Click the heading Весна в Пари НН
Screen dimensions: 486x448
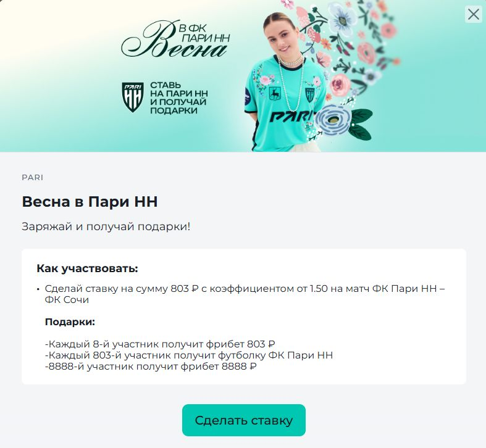click(x=90, y=202)
